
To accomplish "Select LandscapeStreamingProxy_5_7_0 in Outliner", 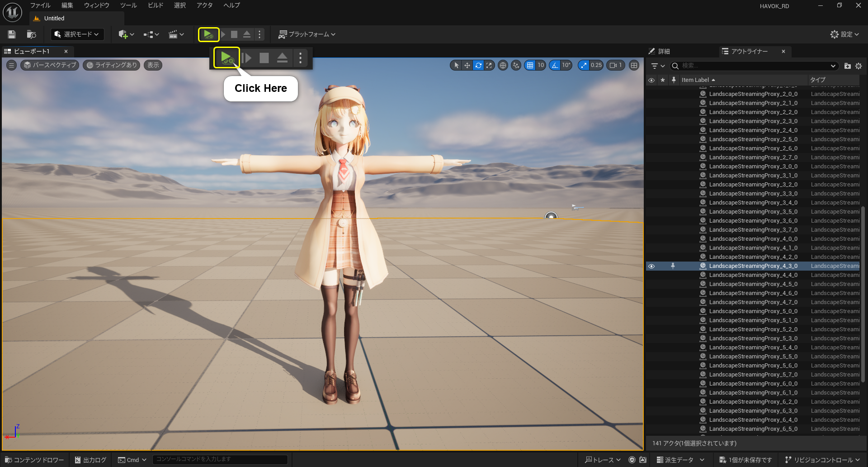I will [x=753, y=375].
